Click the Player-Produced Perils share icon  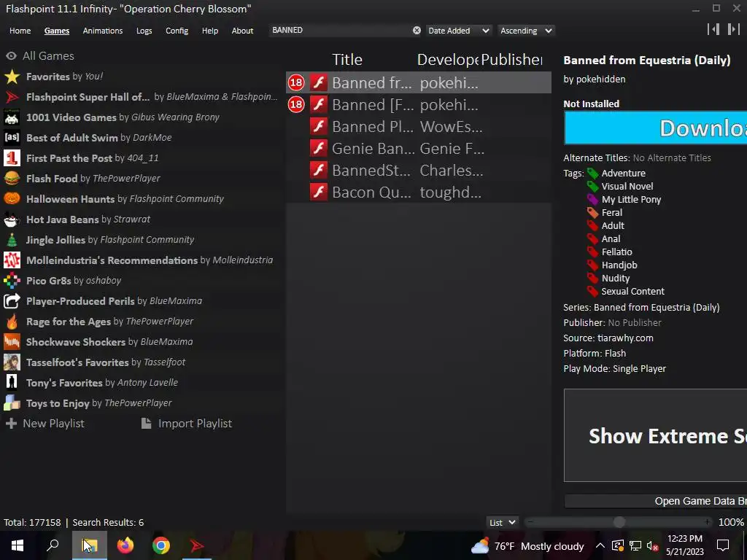tap(12, 301)
